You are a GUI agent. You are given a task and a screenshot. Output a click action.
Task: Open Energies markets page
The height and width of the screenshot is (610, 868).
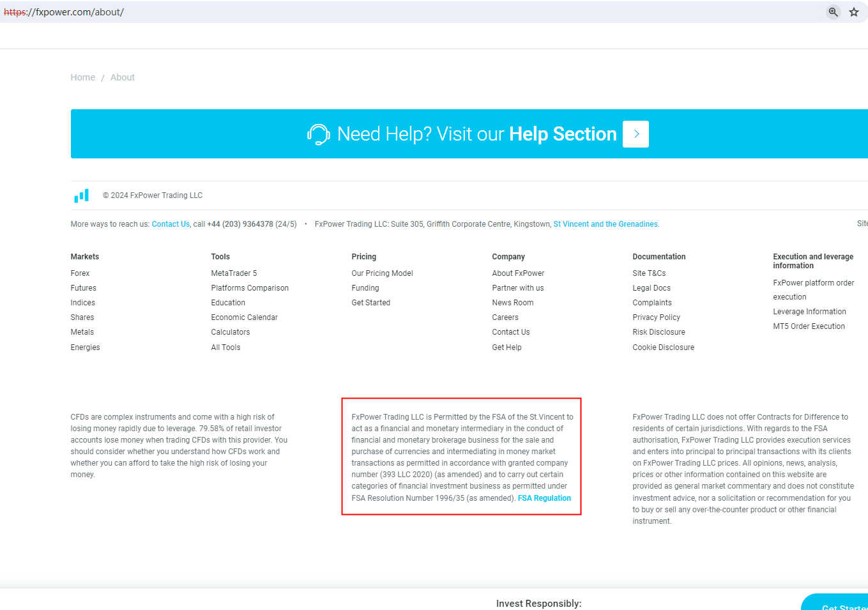(x=86, y=347)
